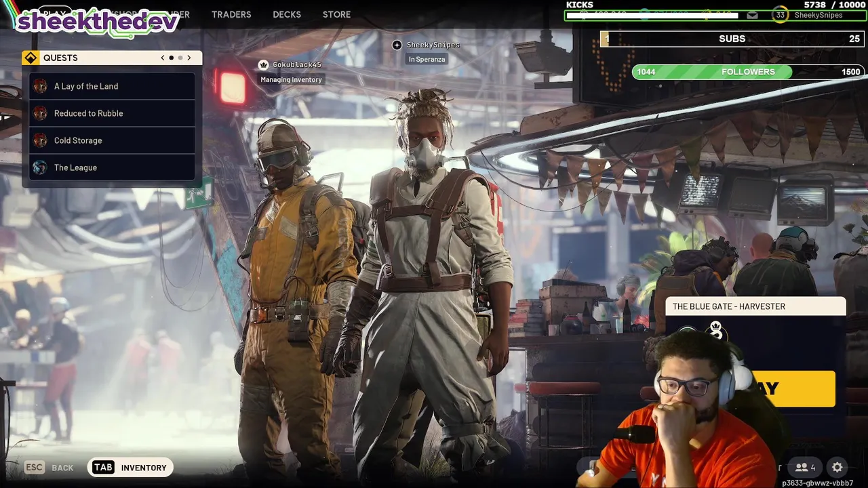The width and height of the screenshot is (868, 488).
Task: Click the crown emblem under The Blue Gate
Action: 715,329
